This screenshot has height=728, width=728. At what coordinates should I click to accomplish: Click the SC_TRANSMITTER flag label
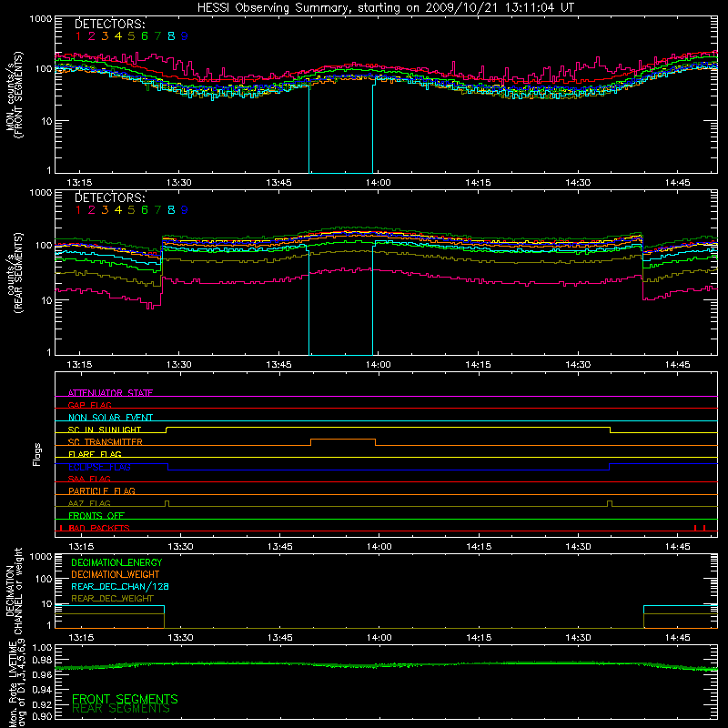tap(106, 442)
